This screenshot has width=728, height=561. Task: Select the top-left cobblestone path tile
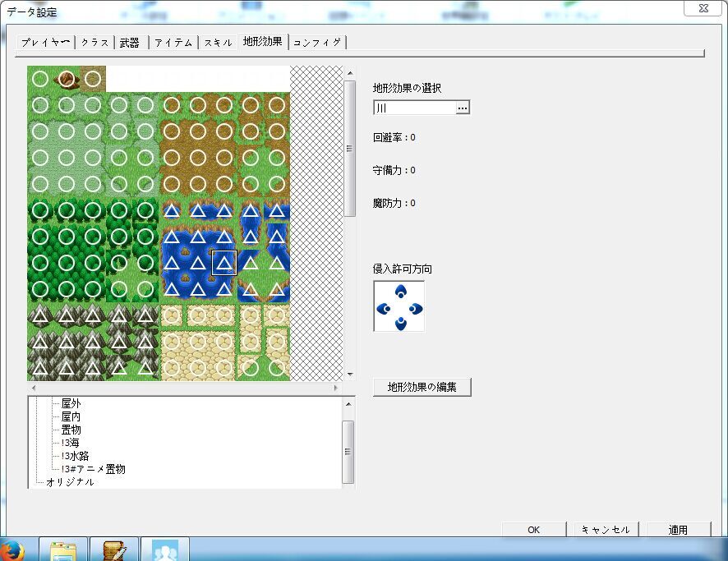pyautogui.click(x=172, y=315)
